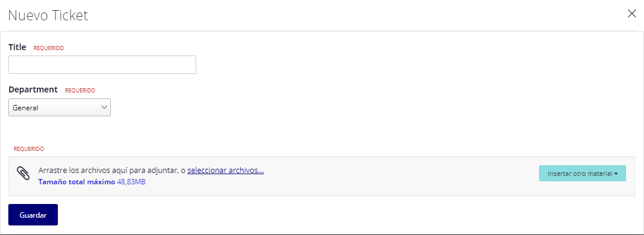Click the Title field label
Screen dimensions: 644x235
[x=17, y=47]
